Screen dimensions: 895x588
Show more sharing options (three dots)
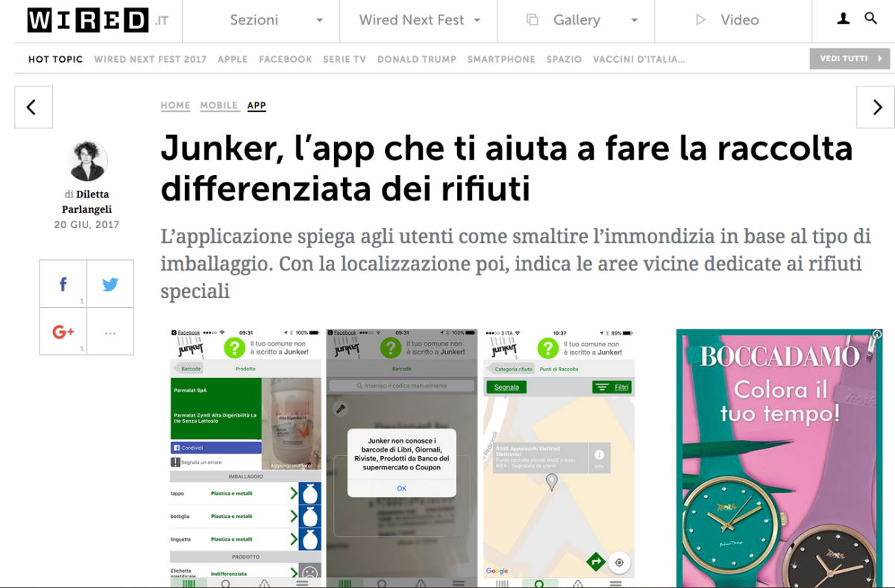tap(110, 332)
